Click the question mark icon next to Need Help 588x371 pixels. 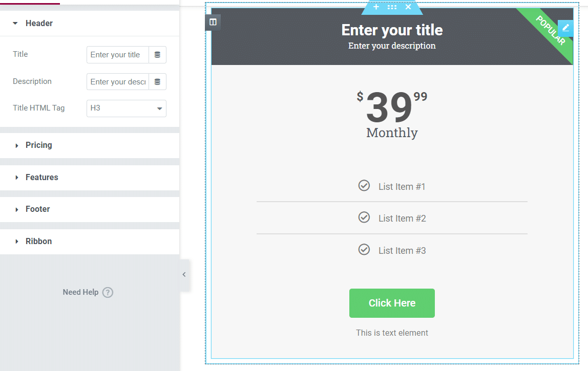pyautogui.click(x=108, y=292)
